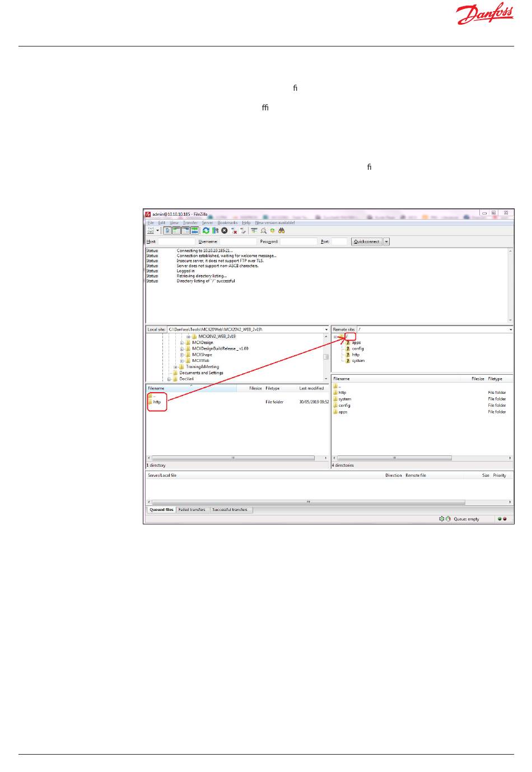
Task: Open the Site Manager dropdown arrow
Action: tap(158, 230)
